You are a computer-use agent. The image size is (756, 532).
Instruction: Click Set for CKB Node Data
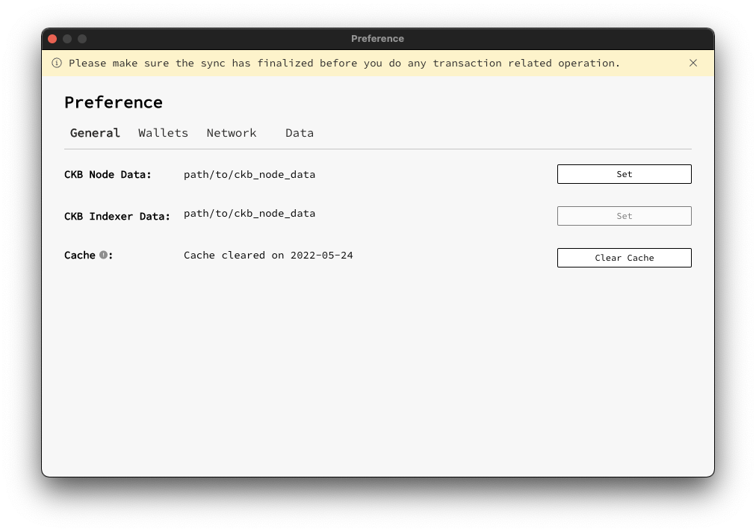click(x=624, y=173)
